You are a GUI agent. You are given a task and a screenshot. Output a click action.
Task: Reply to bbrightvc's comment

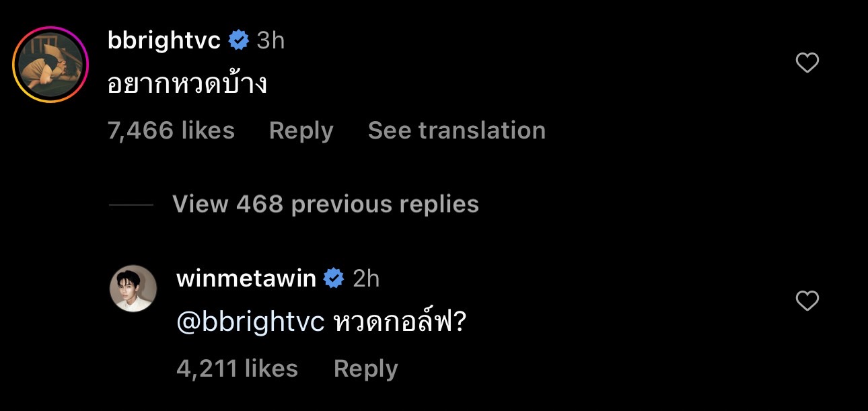301,130
